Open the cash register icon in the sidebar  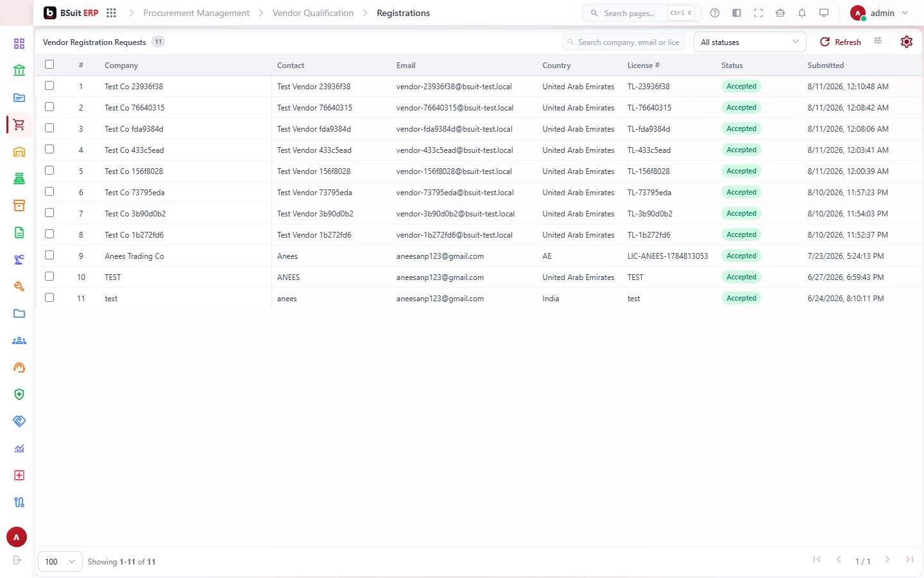[x=19, y=179]
